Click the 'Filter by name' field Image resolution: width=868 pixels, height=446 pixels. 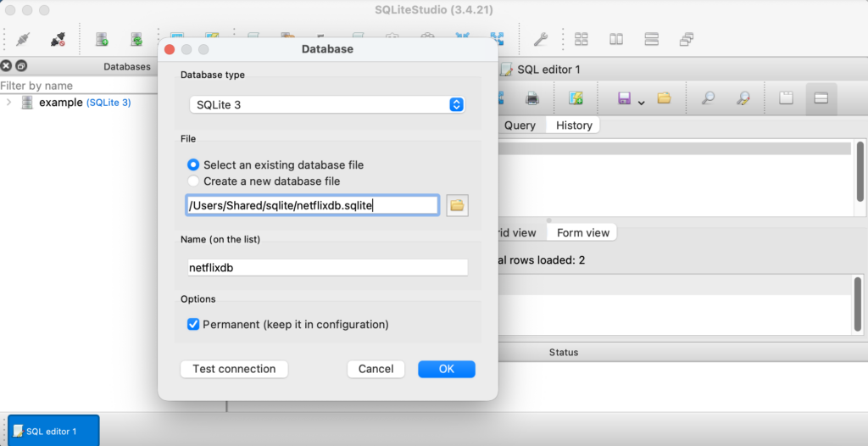click(x=81, y=86)
